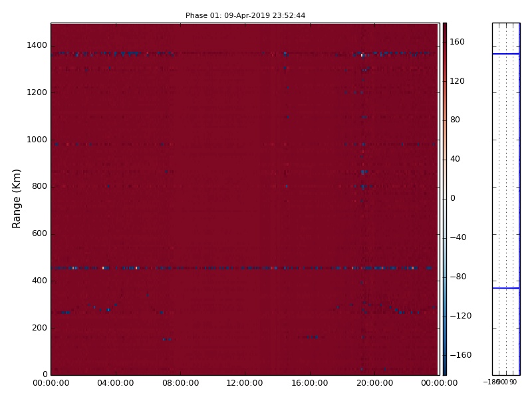Click the colorbar label 40
The image size is (532, 399).
[455, 159]
